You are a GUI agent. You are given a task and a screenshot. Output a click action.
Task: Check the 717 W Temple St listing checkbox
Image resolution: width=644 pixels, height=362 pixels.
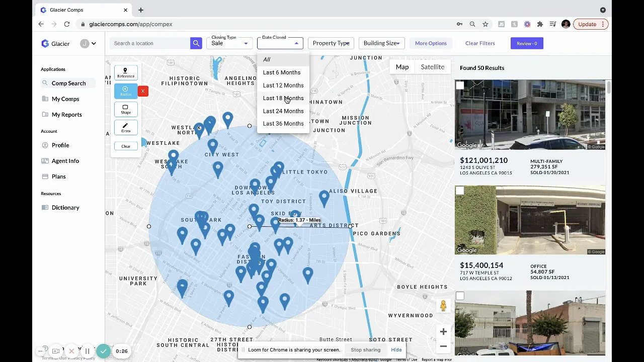tap(460, 191)
